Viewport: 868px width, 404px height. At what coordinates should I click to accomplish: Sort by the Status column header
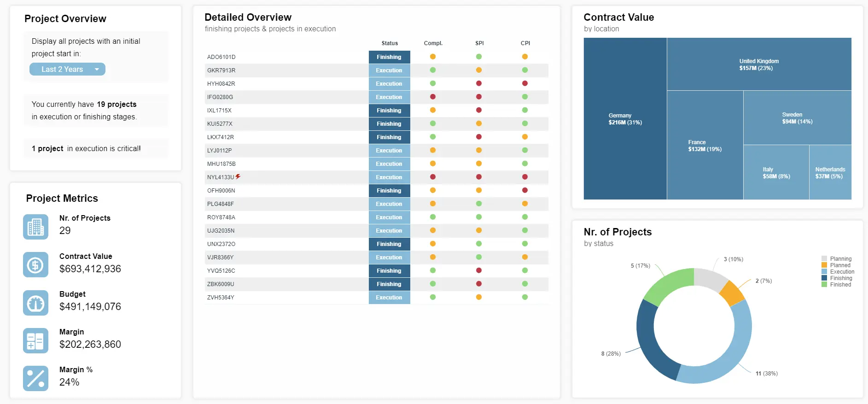coord(390,43)
